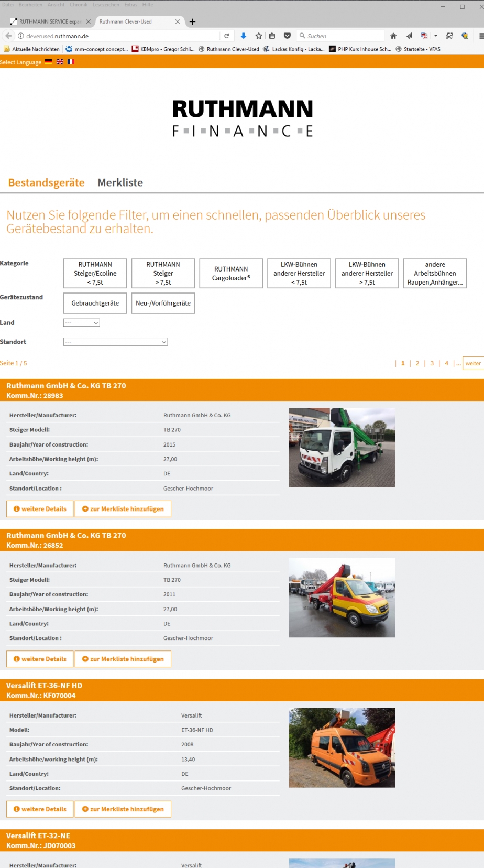Reload the page with the refresh icon
This screenshot has height=868, width=484.
tap(226, 36)
